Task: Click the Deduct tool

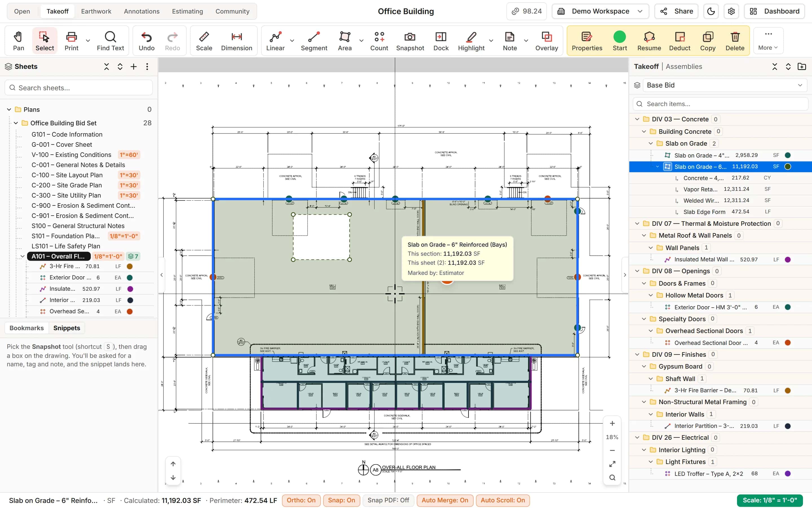Action: click(x=679, y=41)
